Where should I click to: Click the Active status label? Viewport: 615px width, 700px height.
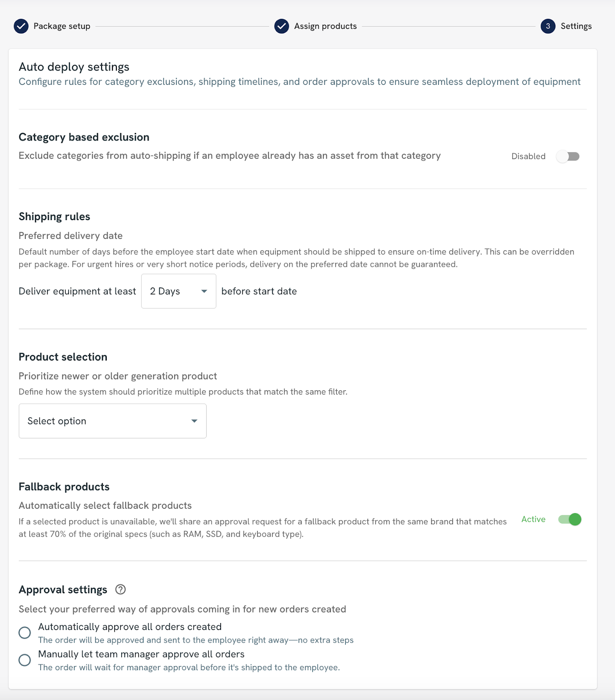[533, 519]
